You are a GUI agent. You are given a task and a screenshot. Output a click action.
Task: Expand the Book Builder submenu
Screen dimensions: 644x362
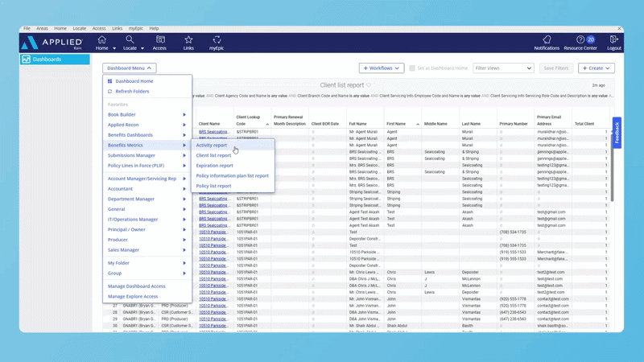(x=147, y=114)
